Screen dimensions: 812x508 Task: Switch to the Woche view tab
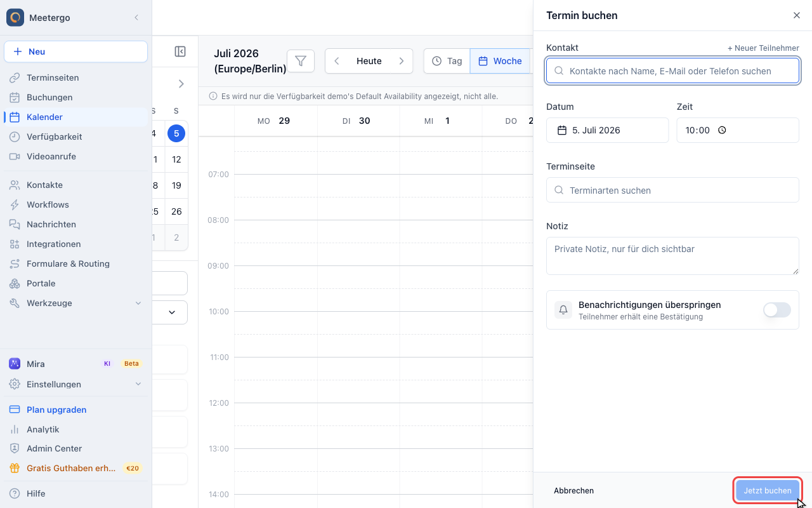point(500,61)
